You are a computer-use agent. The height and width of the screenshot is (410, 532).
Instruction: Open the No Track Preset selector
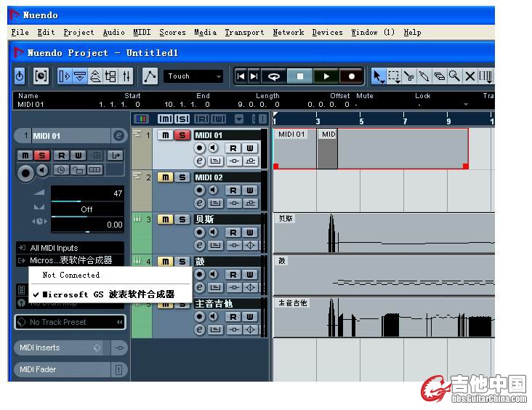(70, 322)
